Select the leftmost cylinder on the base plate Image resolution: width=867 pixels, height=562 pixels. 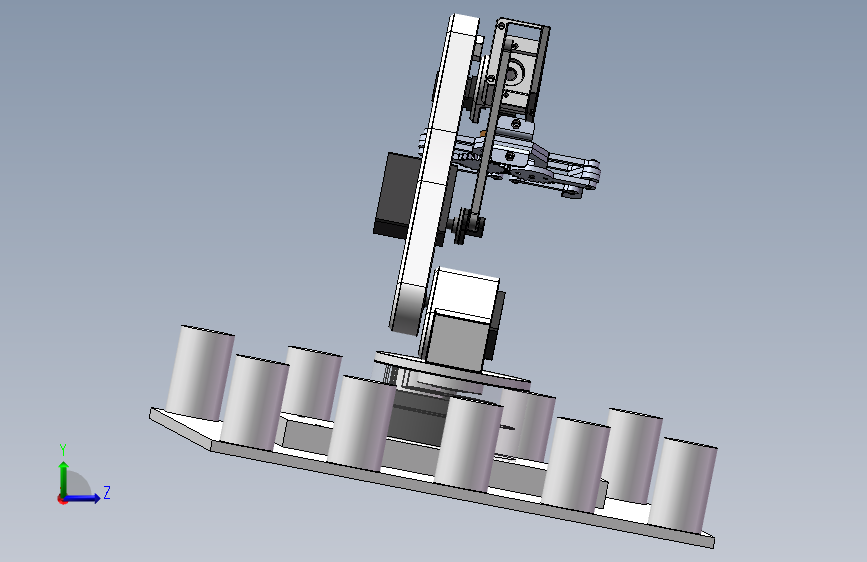(x=200, y=373)
